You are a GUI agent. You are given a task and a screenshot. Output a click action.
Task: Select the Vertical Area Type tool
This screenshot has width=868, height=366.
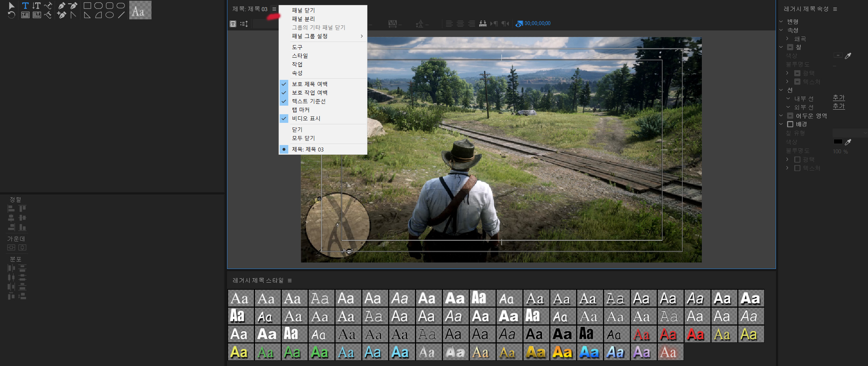pos(37,15)
